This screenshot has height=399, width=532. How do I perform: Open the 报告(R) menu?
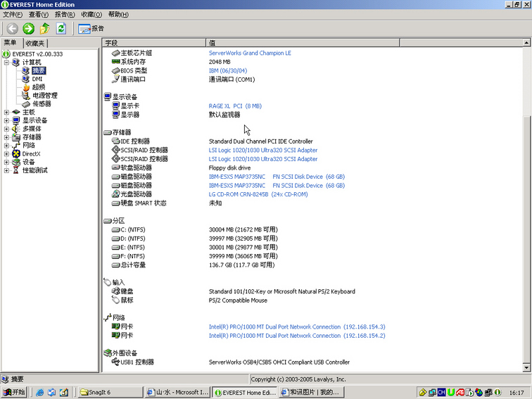pos(65,15)
